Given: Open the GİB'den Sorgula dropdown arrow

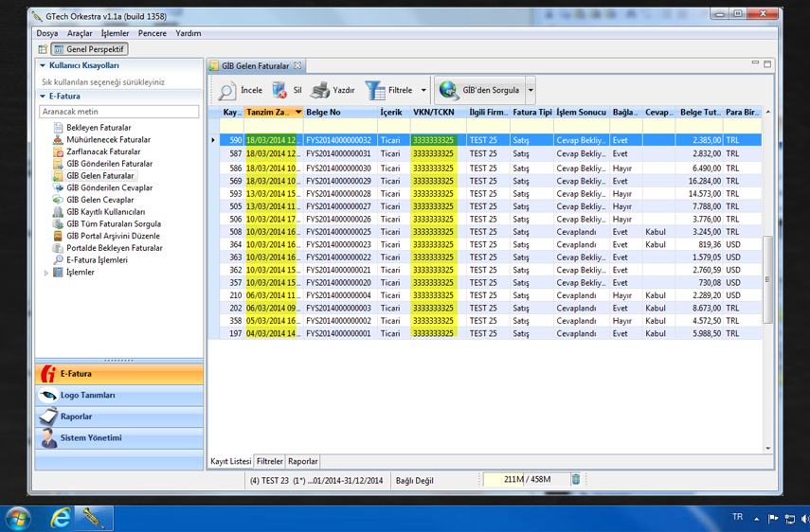Looking at the screenshot, I should click(531, 90).
